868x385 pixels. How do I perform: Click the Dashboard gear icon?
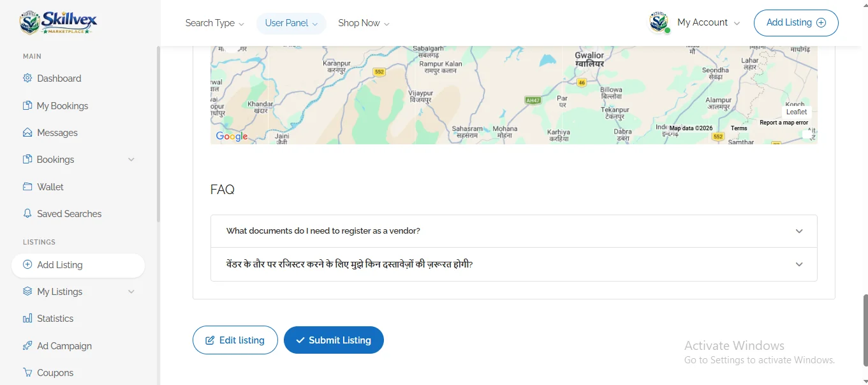[x=27, y=79]
